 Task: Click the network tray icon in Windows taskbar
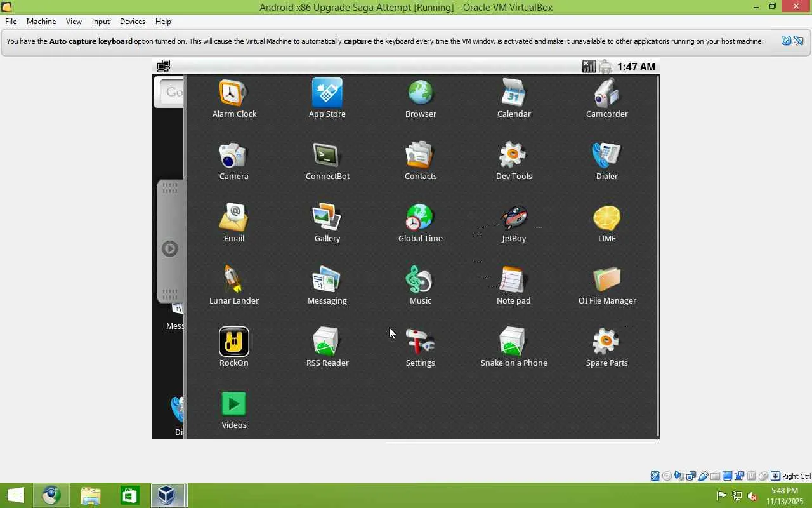pos(737,496)
